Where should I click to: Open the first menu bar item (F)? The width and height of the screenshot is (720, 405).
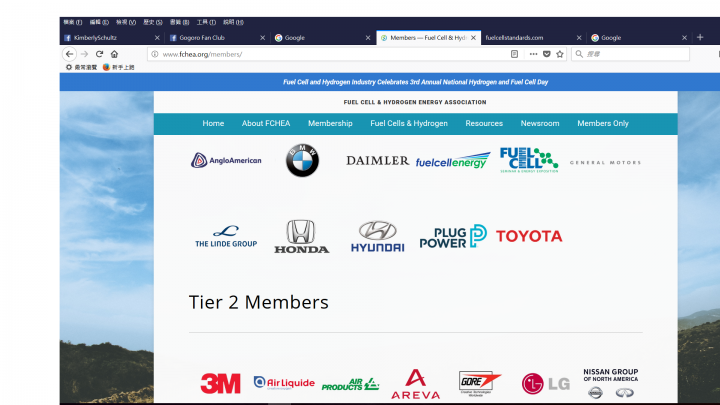click(x=73, y=22)
